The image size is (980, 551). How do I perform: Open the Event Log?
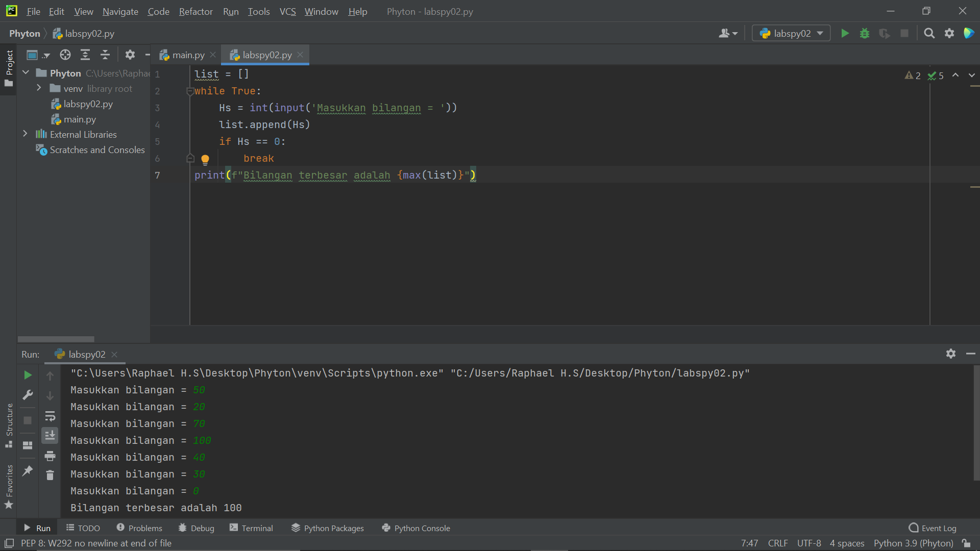point(933,528)
